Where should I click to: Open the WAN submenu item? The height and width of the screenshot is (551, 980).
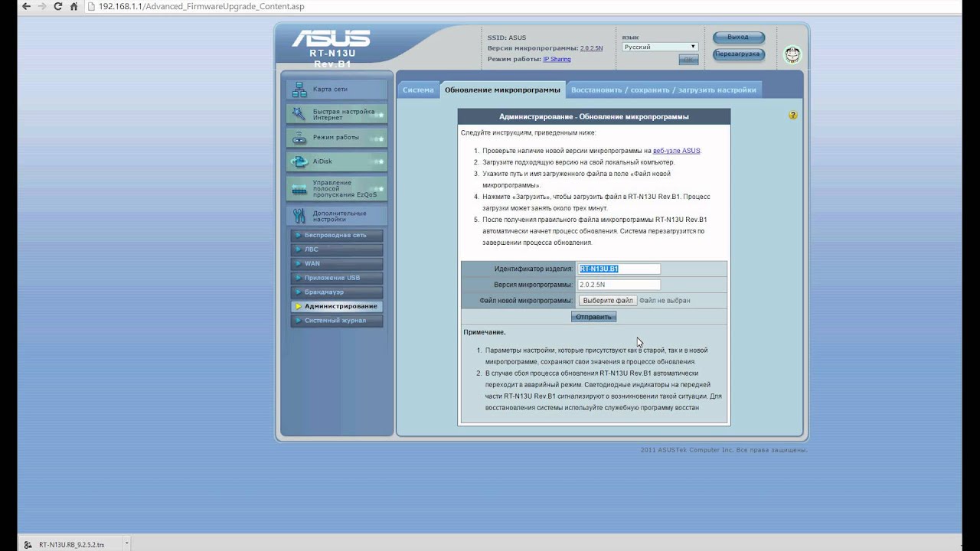(336, 263)
